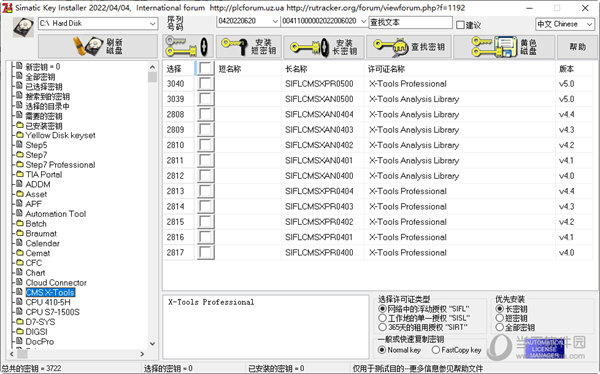The height and width of the screenshot is (374, 600).
Task: Open the C:\ Hard Disk drive dropdown
Action: coord(152,24)
